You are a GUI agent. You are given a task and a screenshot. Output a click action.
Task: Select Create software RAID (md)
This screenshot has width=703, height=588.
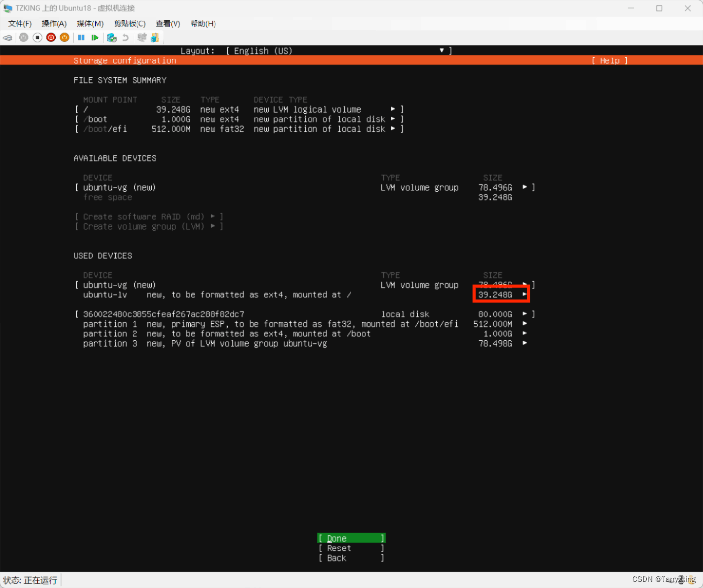[x=149, y=216]
